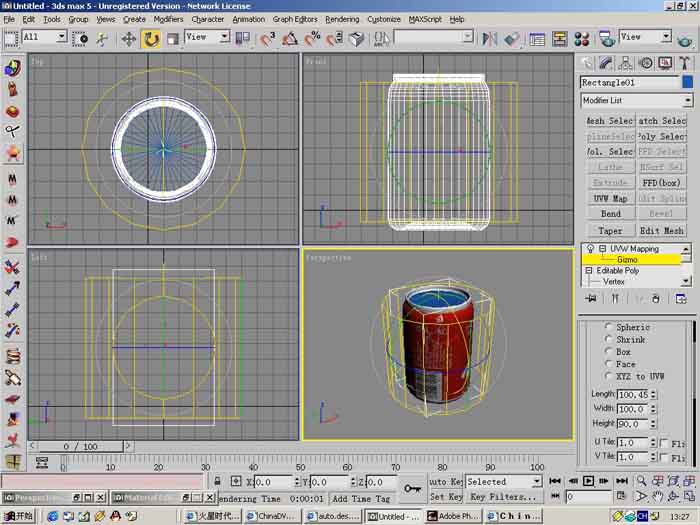The width and height of the screenshot is (700, 525).
Task: Click the key-shaped Set Keys icon
Action: (412, 488)
